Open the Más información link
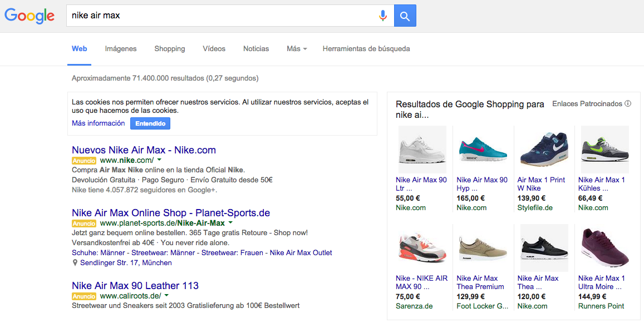 pyautogui.click(x=99, y=123)
